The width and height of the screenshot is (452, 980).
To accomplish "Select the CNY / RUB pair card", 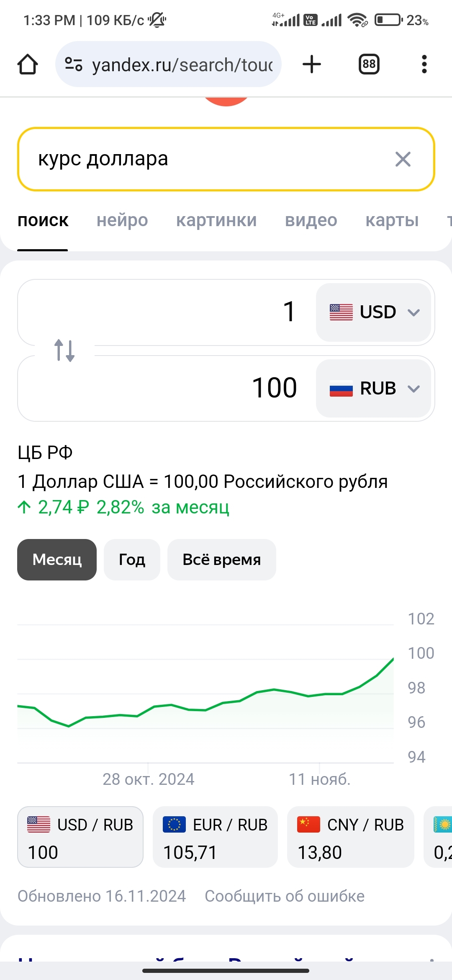I will point(350,837).
